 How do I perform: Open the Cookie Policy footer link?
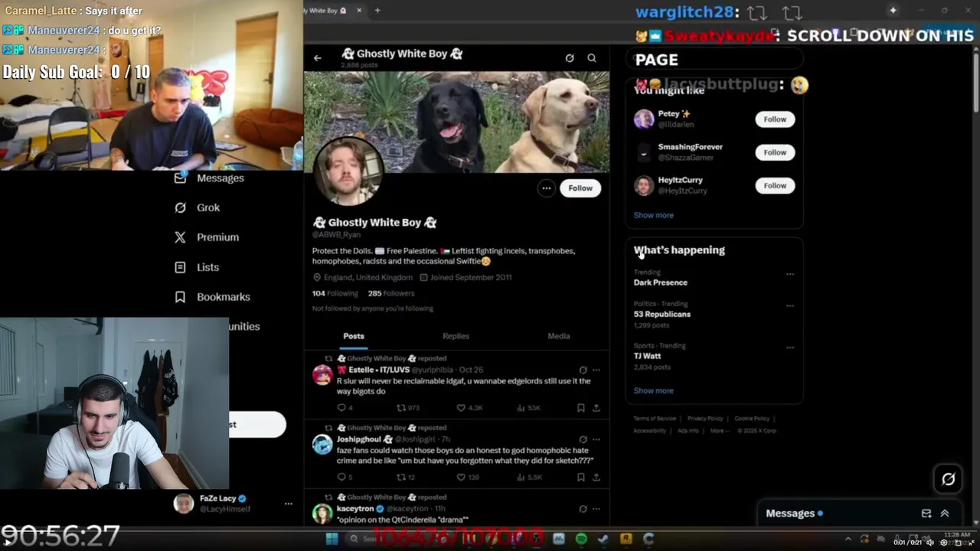[x=752, y=419]
